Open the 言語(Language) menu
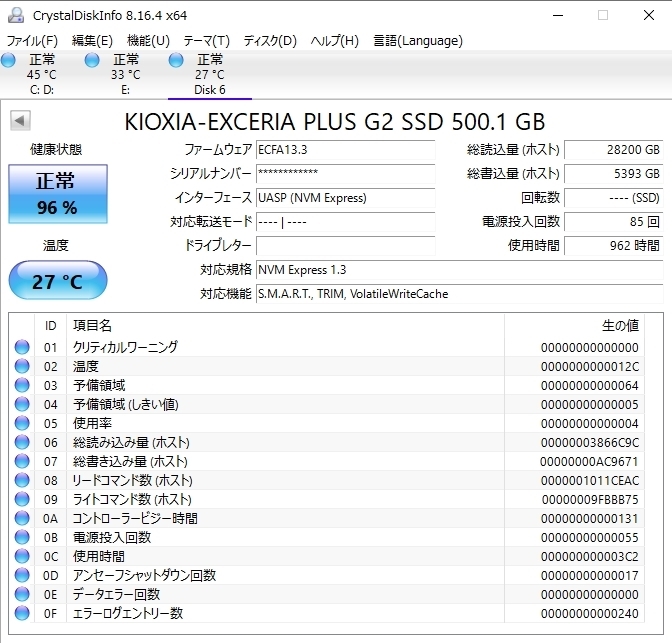The width and height of the screenshot is (672, 643). [418, 41]
